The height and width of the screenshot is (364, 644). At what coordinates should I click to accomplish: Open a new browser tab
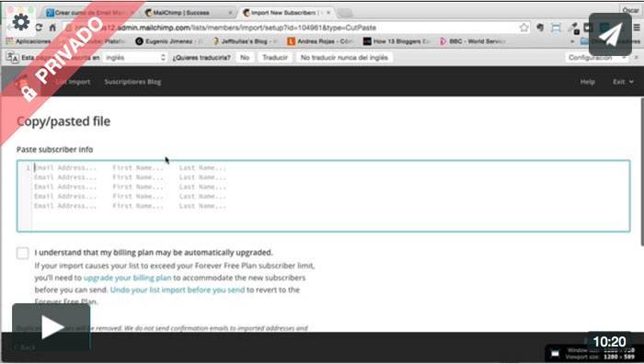tap(345, 13)
